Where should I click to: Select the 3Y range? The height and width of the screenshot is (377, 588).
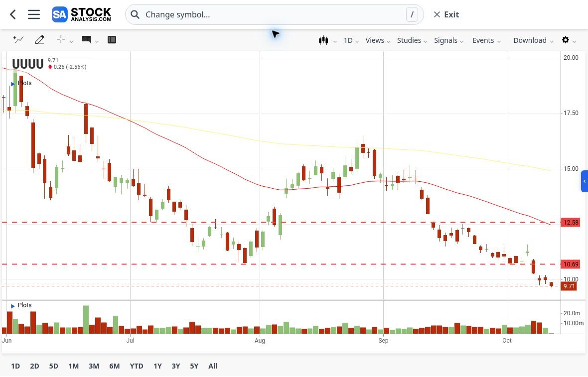coord(176,366)
